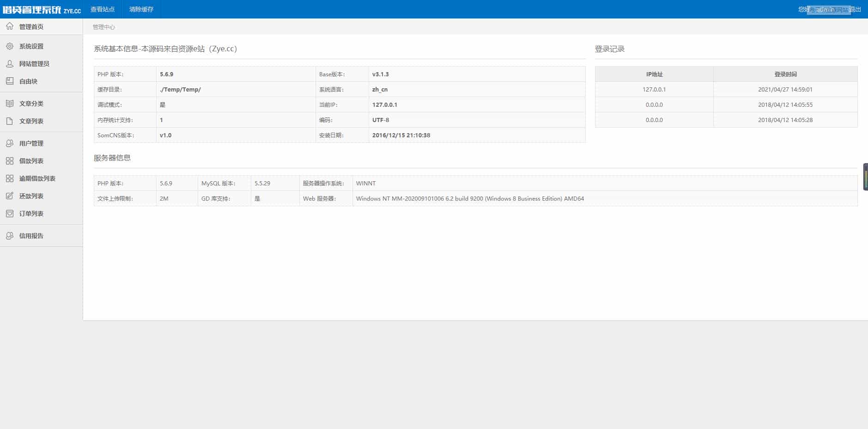Log out using the 退出 link

[855, 9]
